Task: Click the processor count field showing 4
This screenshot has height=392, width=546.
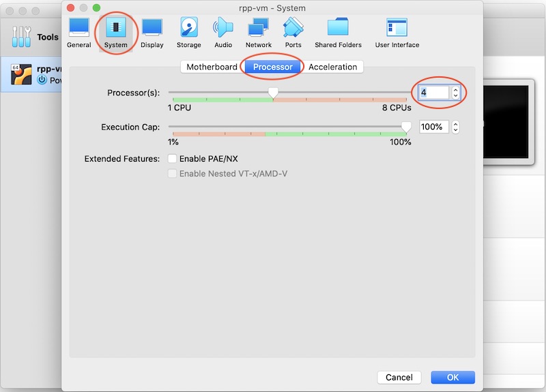Action: (x=434, y=93)
